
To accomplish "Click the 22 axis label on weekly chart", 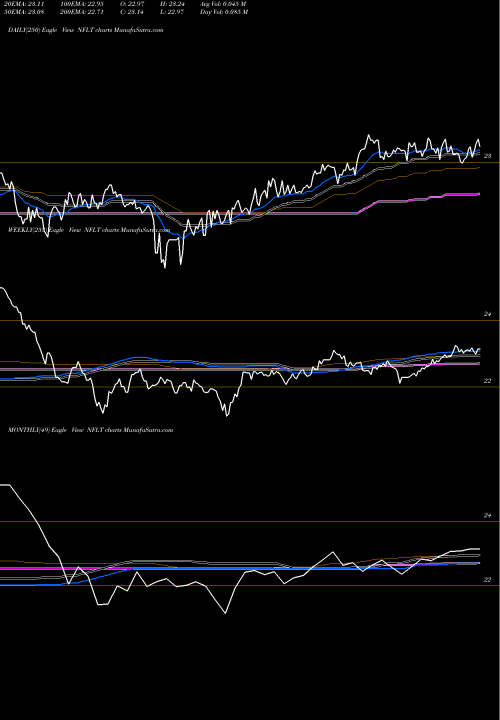I will click(x=488, y=381).
